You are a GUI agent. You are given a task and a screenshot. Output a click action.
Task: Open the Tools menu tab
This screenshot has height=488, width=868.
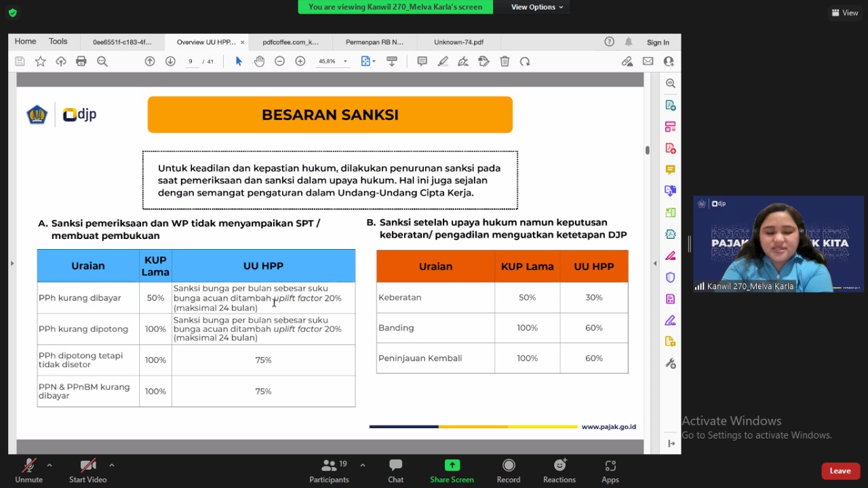click(58, 41)
